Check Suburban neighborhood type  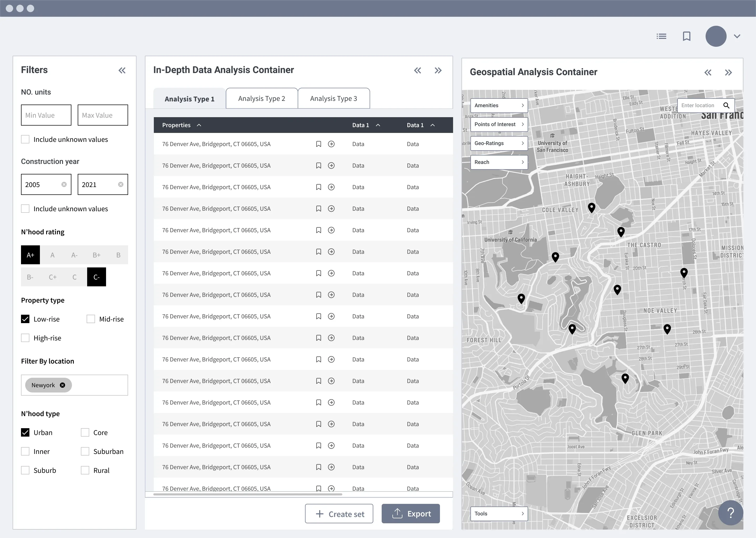click(x=85, y=451)
